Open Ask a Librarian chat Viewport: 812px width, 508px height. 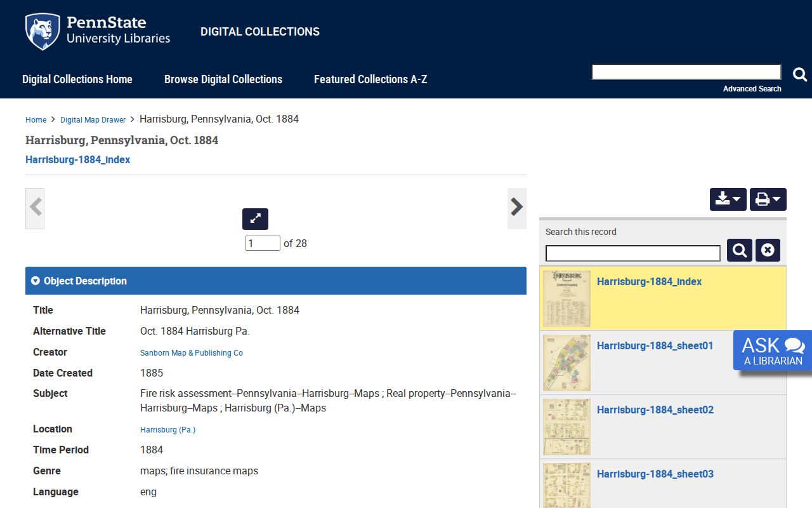coord(773,351)
